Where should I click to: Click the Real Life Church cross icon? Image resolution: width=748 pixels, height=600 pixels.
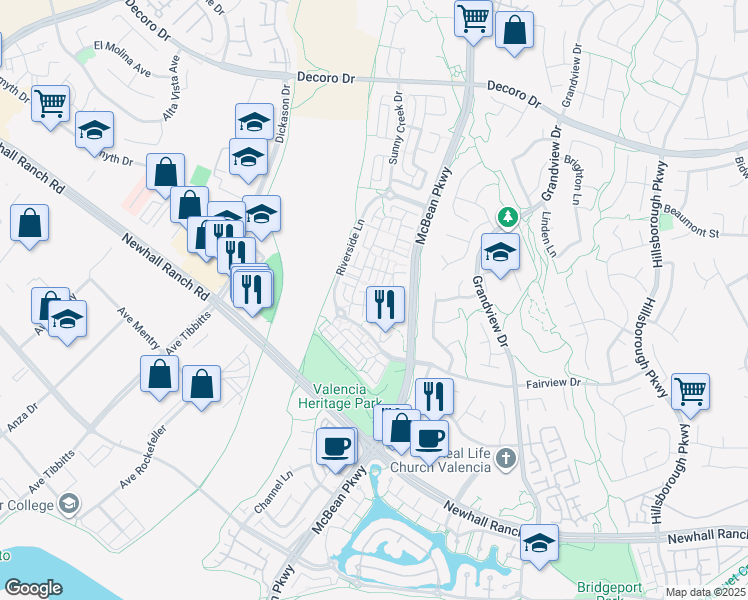pos(507,459)
